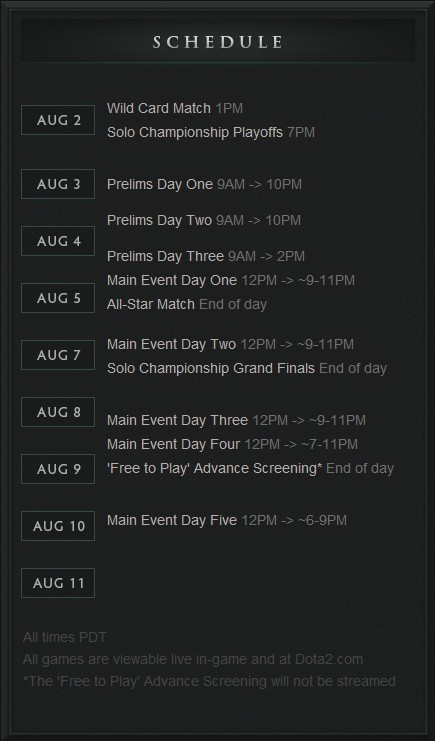Click Solo Championship Grand Finals entry
The height and width of the screenshot is (741, 435).
click(x=247, y=368)
